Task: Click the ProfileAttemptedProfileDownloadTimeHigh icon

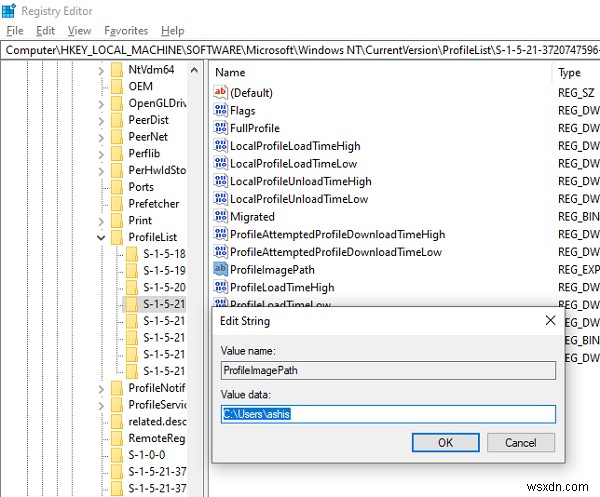Action: point(220,234)
